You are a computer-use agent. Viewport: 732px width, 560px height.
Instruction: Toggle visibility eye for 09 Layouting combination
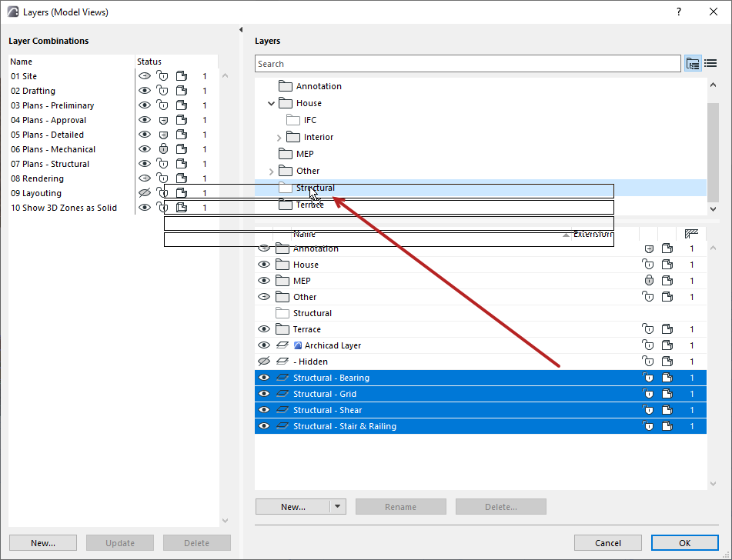click(145, 193)
